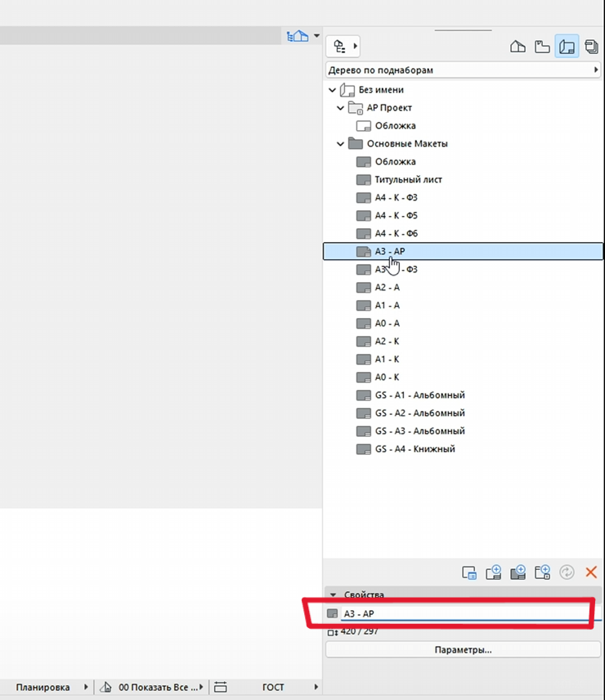
Task: Click the '420 / 297' size text
Action: point(359,631)
